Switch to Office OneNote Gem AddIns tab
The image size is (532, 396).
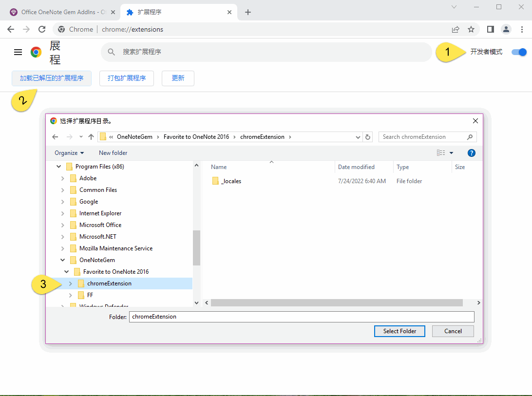tap(63, 12)
